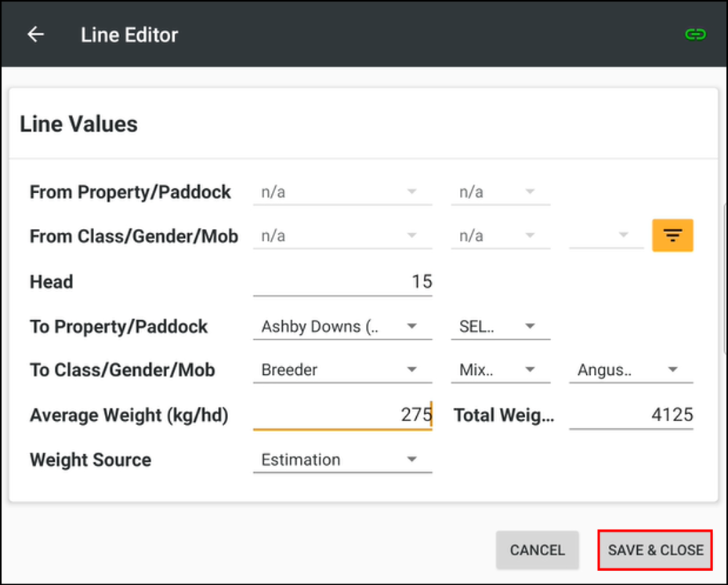Image resolution: width=728 pixels, height=585 pixels.
Task: Expand the To Paddock SEL.. dropdown
Action: (500, 327)
